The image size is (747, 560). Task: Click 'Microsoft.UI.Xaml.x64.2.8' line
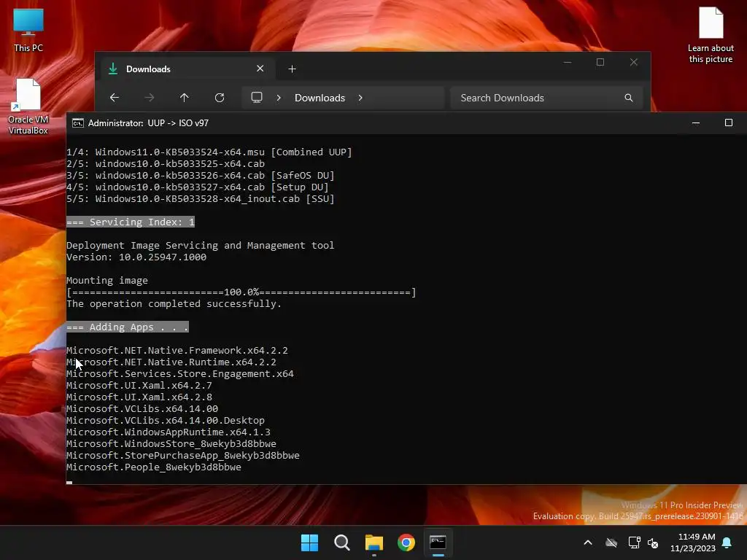[139, 397]
